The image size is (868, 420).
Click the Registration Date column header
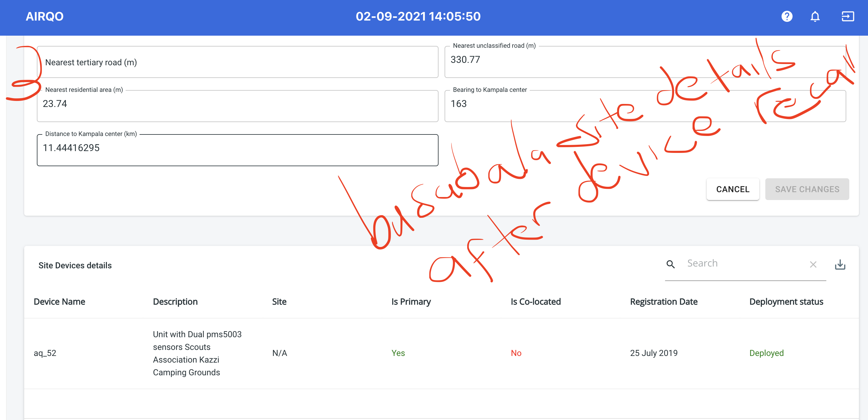tap(664, 301)
